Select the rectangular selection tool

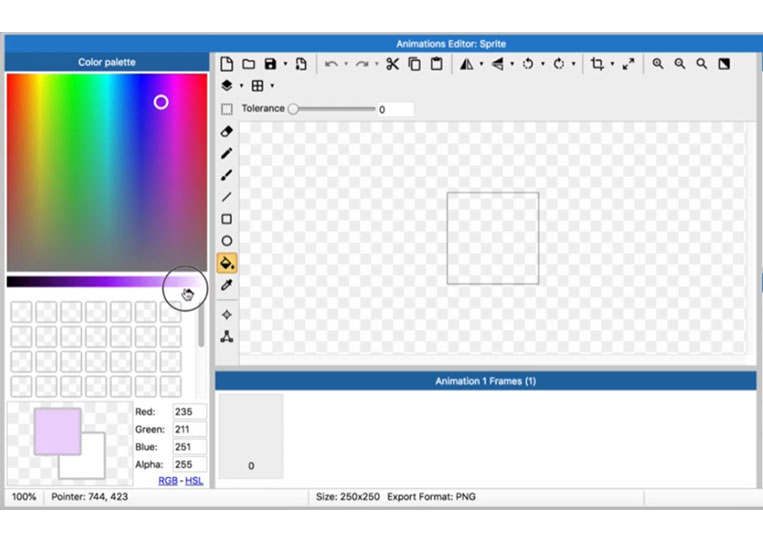(x=227, y=109)
